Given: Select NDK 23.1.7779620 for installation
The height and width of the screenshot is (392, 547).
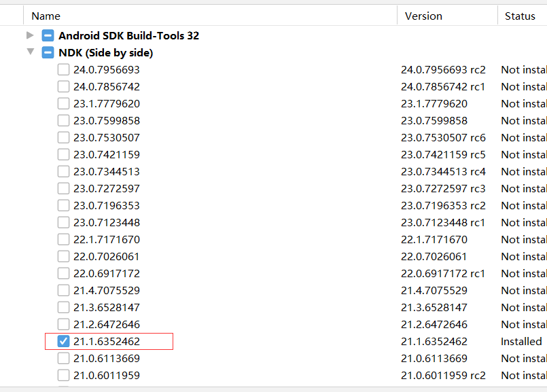Looking at the screenshot, I should tap(63, 103).
